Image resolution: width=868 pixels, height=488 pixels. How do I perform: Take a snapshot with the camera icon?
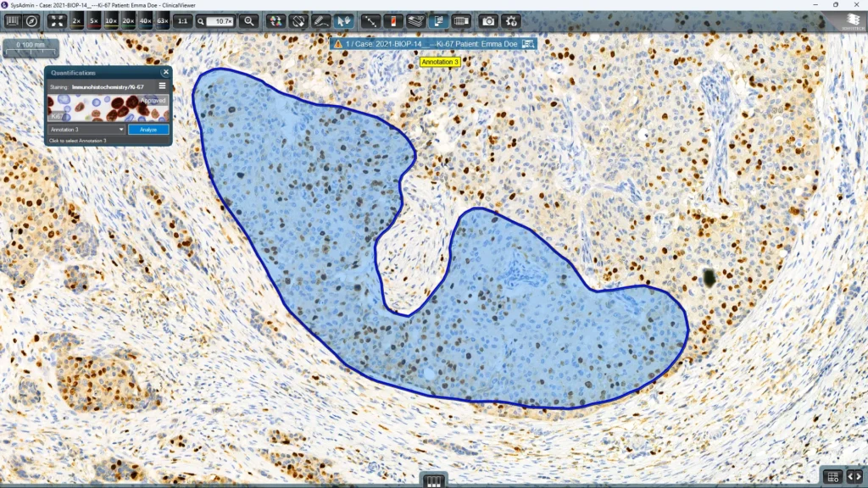pos(488,21)
